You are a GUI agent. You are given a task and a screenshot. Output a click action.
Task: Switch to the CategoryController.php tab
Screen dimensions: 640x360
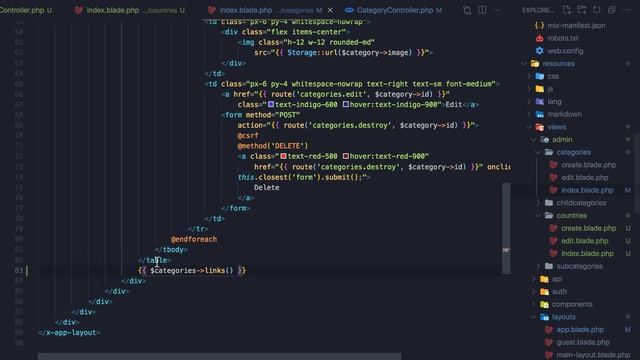(393, 10)
